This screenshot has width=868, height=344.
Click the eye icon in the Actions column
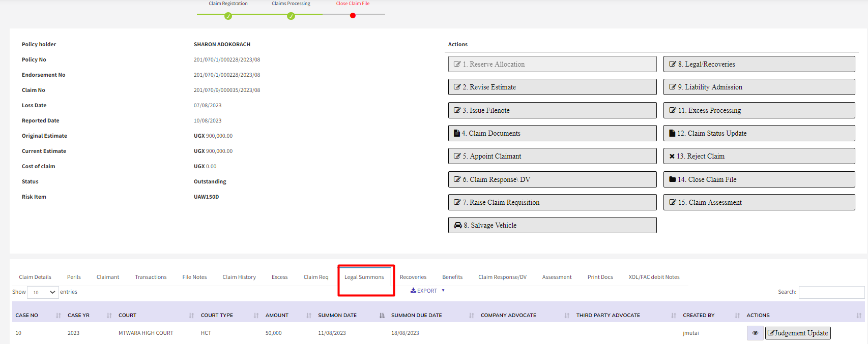[x=755, y=333]
